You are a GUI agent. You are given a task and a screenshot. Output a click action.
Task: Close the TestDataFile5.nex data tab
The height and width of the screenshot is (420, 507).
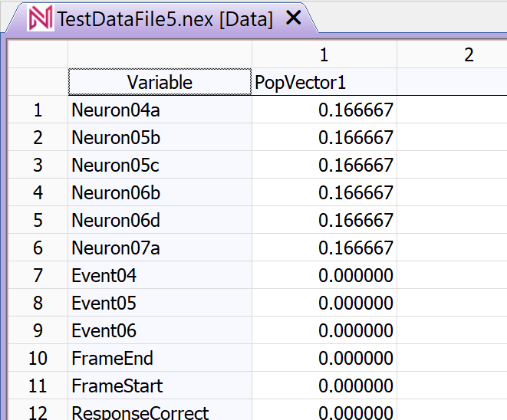pos(294,18)
